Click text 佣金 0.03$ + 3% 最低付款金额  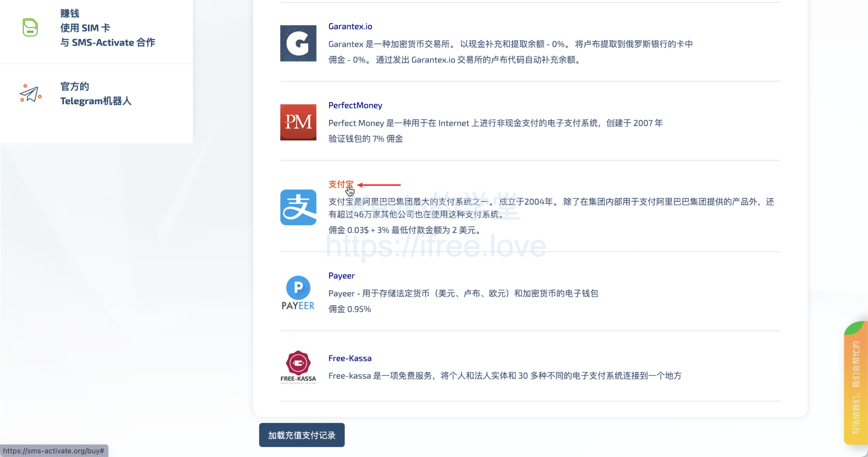point(404,230)
